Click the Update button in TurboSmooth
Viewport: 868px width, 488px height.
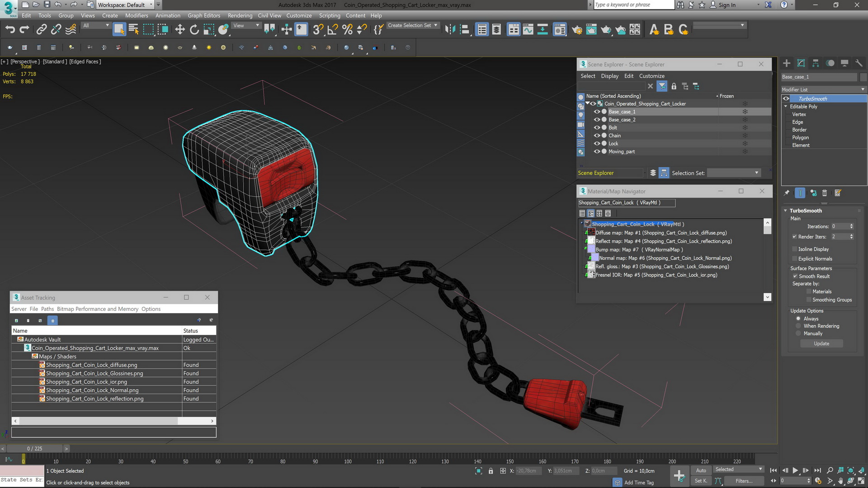tap(821, 344)
